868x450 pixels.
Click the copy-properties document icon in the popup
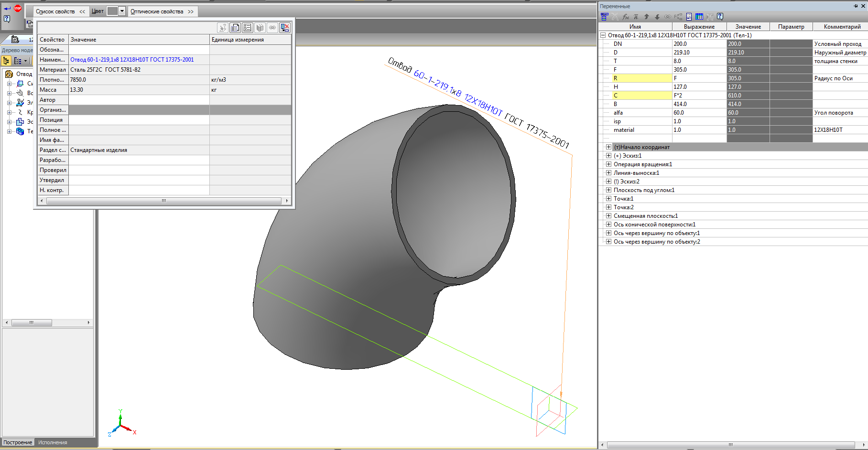pos(235,28)
